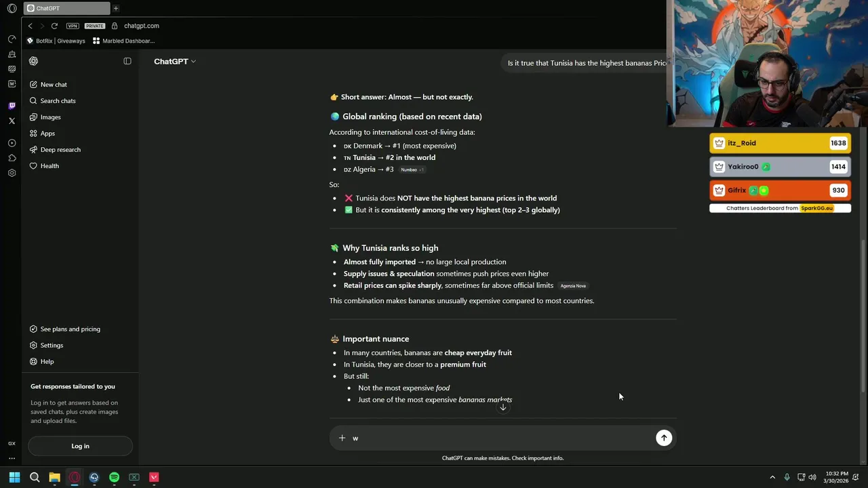Open Search chats in the sidebar
The width and height of the screenshot is (868, 488).
coord(58,101)
